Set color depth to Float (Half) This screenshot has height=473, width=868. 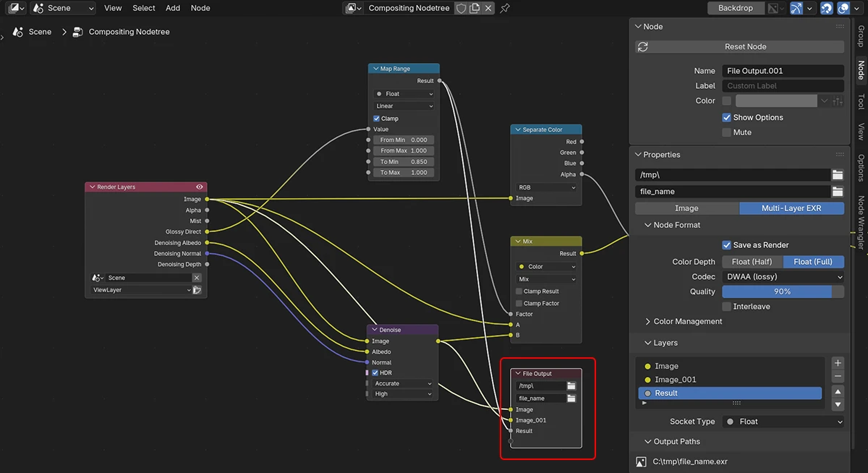click(x=752, y=262)
